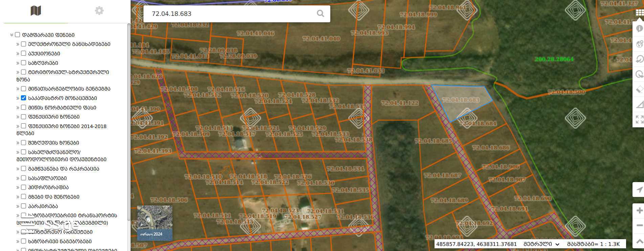The width and height of the screenshot is (644, 251).
Task: Switch to the gear settings tab
Action: (x=99, y=11)
